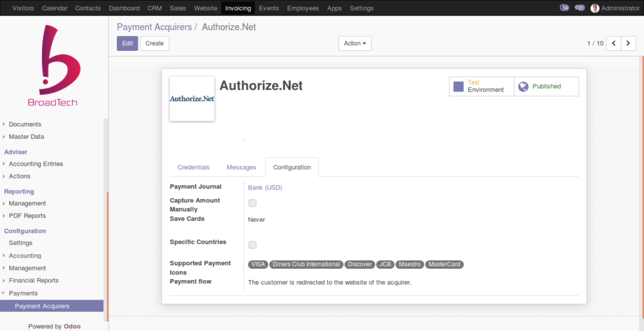This screenshot has height=331, width=644.
Task: Click the Discover payment tag
Action: click(x=360, y=264)
